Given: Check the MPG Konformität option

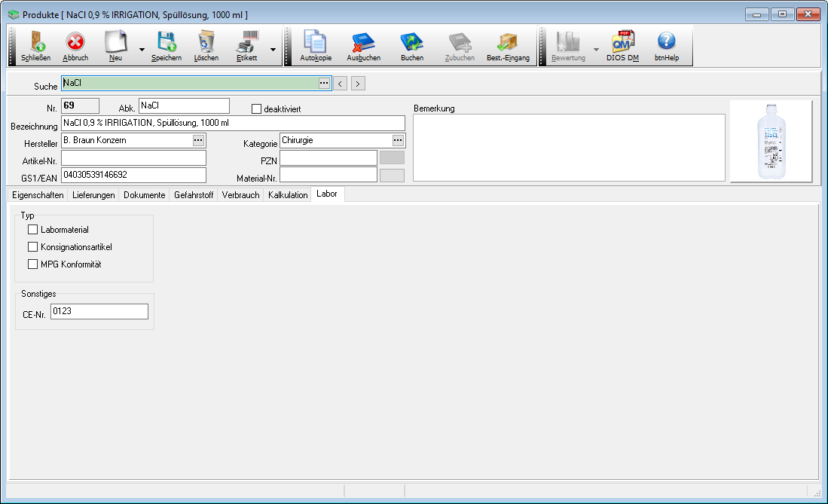Looking at the screenshot, I should click(32, 264).
